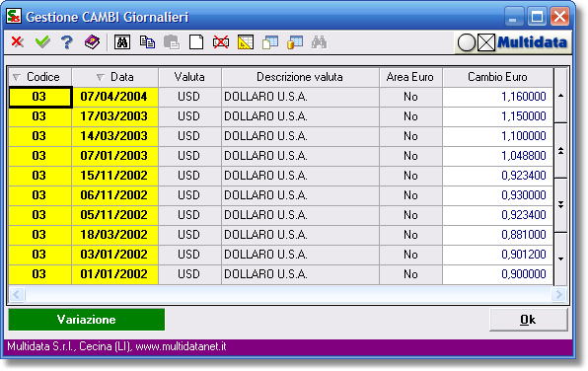
Task: Click the application icon in title bar
Action: point(14,17)
